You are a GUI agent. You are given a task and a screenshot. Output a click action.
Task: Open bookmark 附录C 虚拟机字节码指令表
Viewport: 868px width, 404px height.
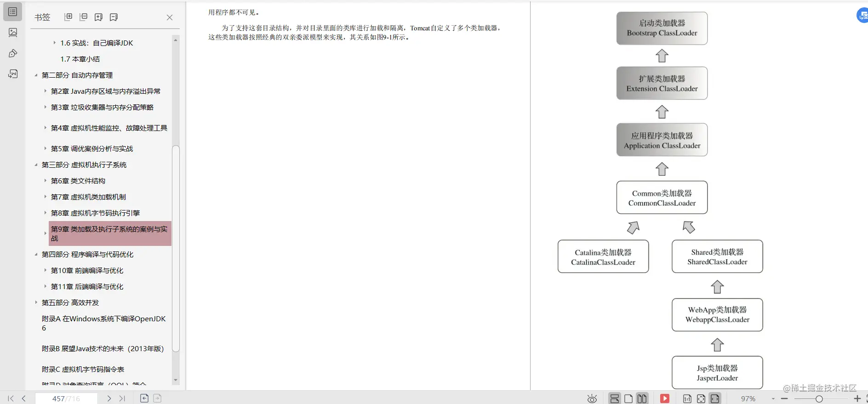[x=83, y=369]
